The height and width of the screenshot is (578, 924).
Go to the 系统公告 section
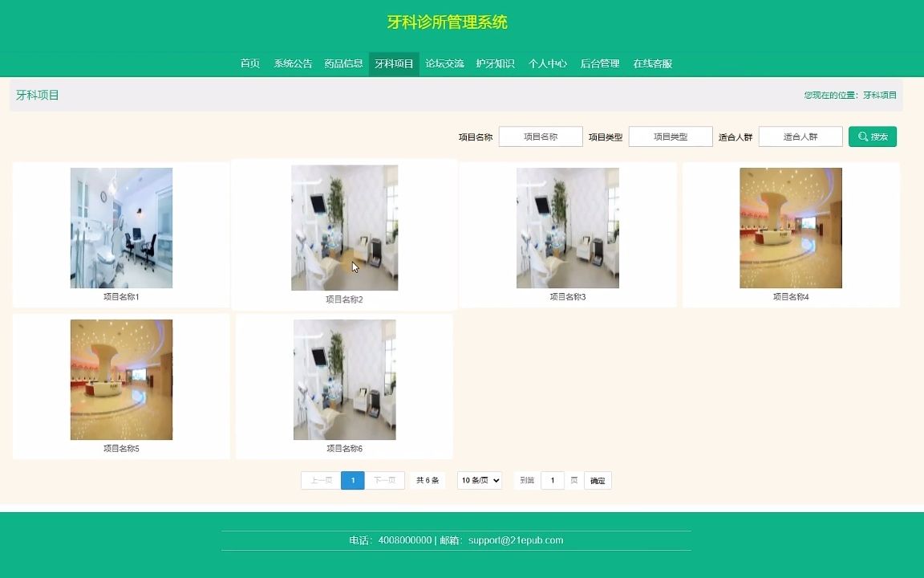click(292, 63)
